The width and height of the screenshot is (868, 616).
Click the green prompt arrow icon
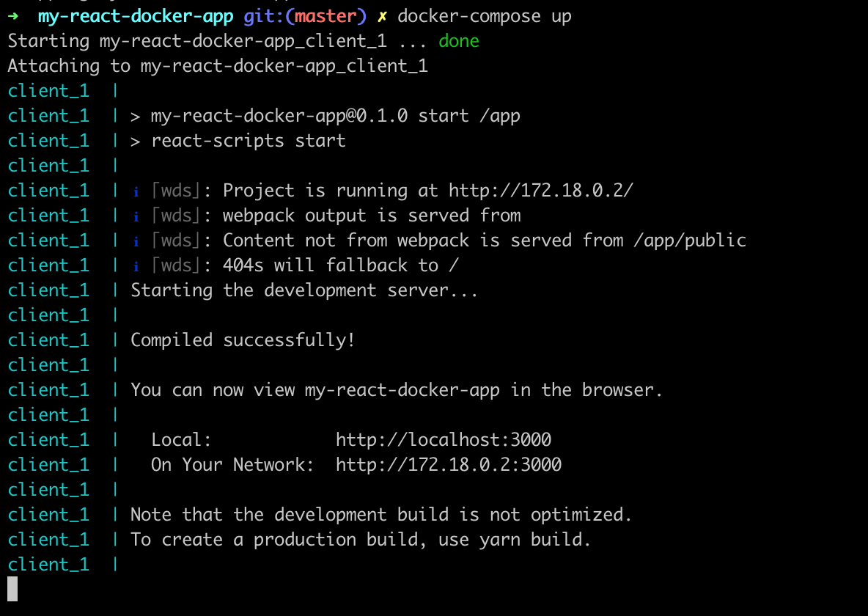pyautogui.click(x=13, y=16)
